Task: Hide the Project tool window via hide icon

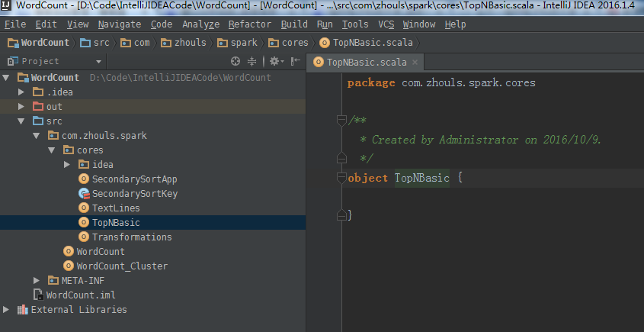Action: point(295,61)
